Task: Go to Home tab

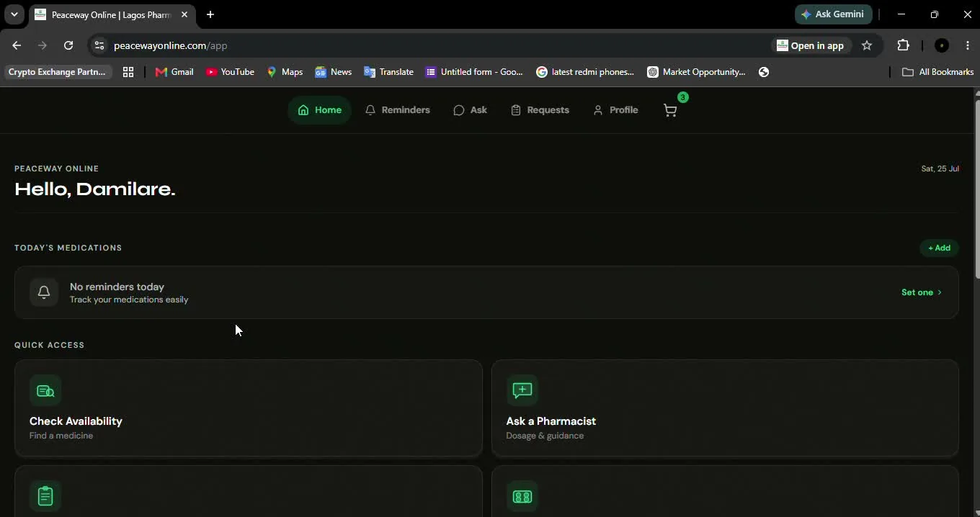Action: point(319,110)
